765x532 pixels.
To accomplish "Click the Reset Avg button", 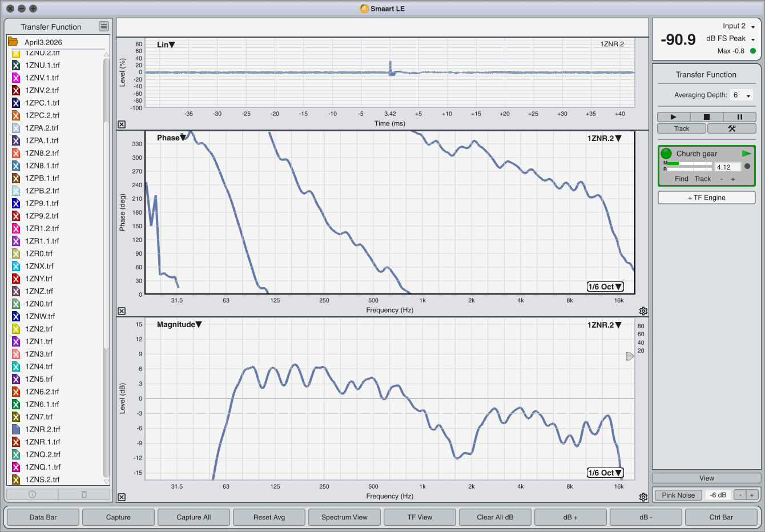I will (269, 517).
